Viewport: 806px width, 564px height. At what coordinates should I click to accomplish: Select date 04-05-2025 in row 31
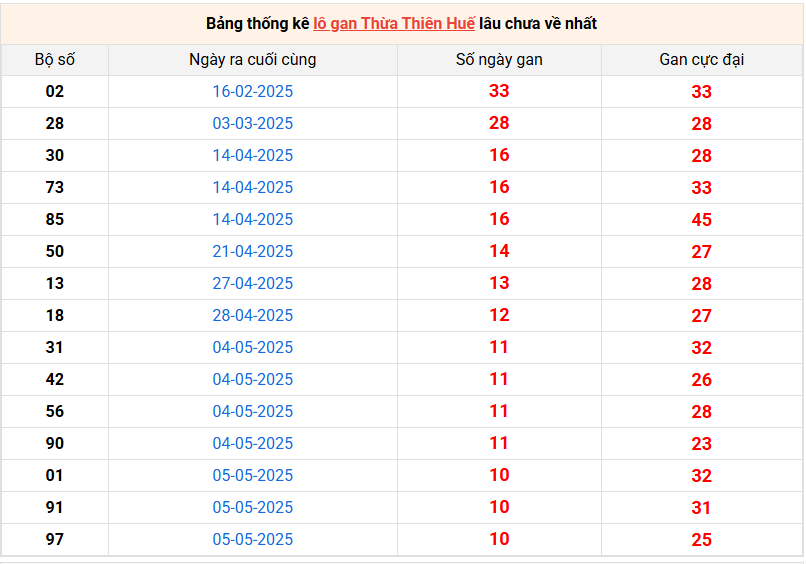pos(252,347)
